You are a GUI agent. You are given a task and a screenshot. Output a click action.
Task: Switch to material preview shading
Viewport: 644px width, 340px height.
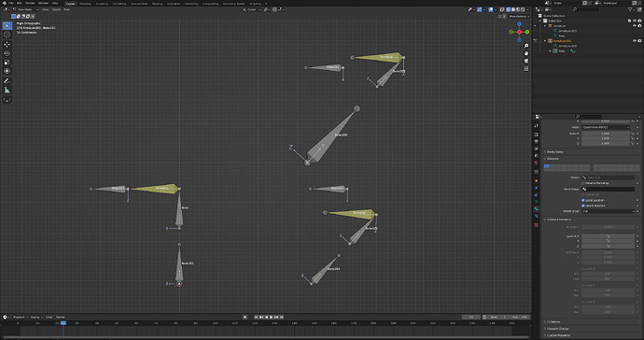(x=518, y=9)
